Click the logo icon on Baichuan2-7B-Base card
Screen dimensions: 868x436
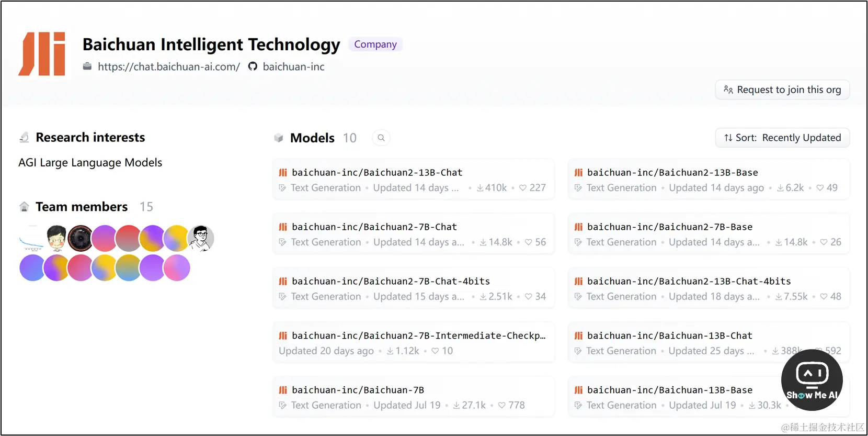click(578, 227)
